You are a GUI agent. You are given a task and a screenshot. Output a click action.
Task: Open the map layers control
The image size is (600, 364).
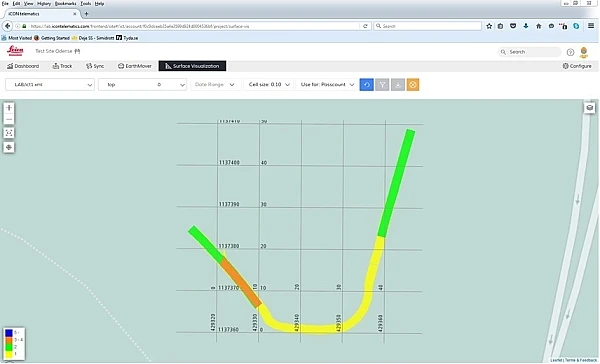click(x=590, y=108)
